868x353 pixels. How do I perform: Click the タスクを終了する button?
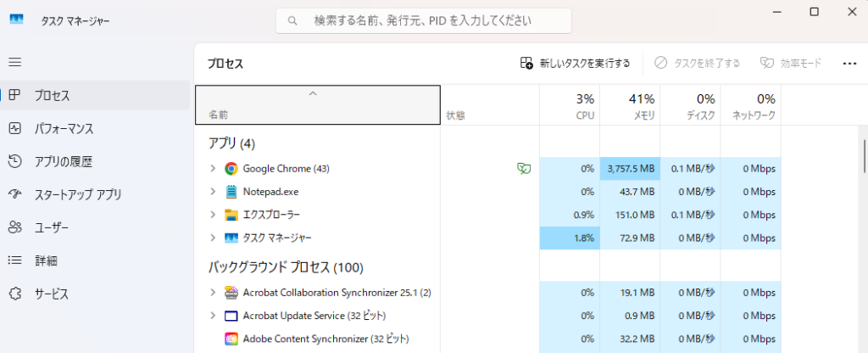point(697,63)
